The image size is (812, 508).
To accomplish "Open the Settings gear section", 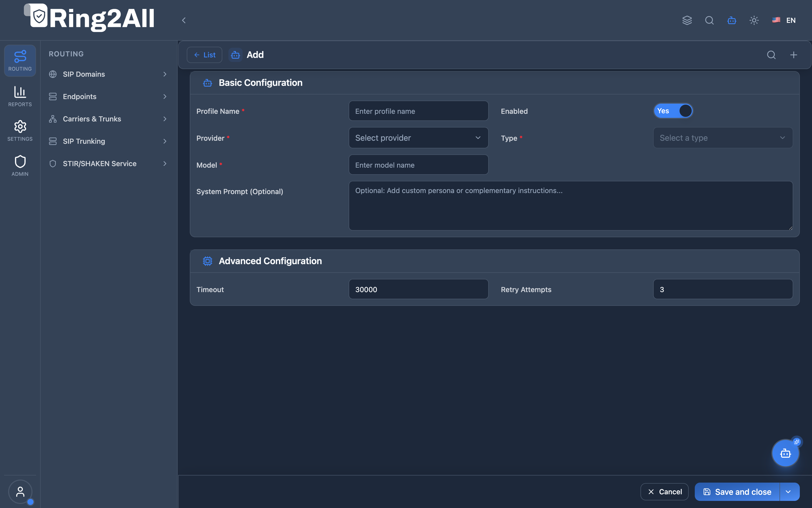I will pos(20,131).
